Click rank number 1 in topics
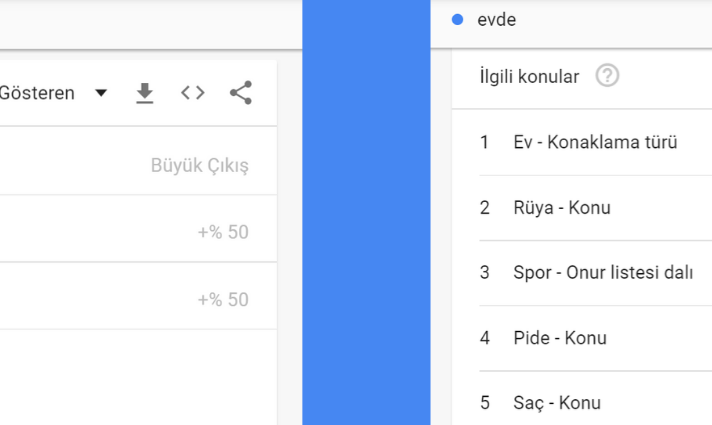This screenshot has height=425, width=712. 485,142
